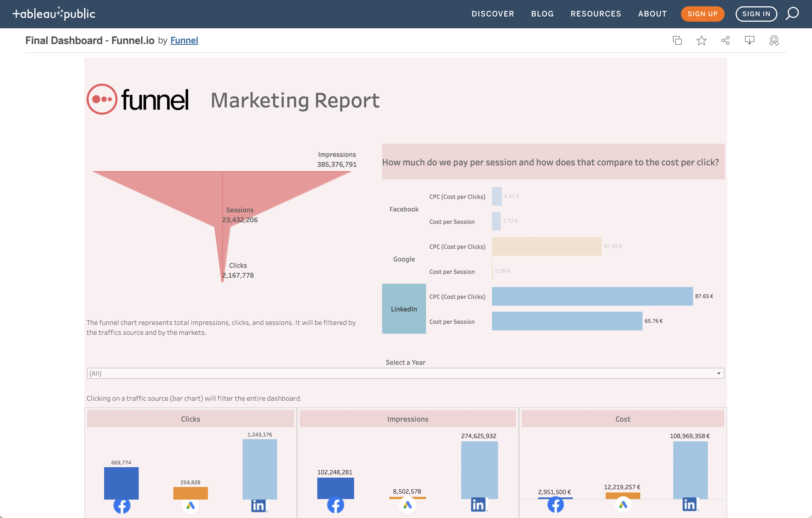Click the Sign Up button

(x=702, y=14)
